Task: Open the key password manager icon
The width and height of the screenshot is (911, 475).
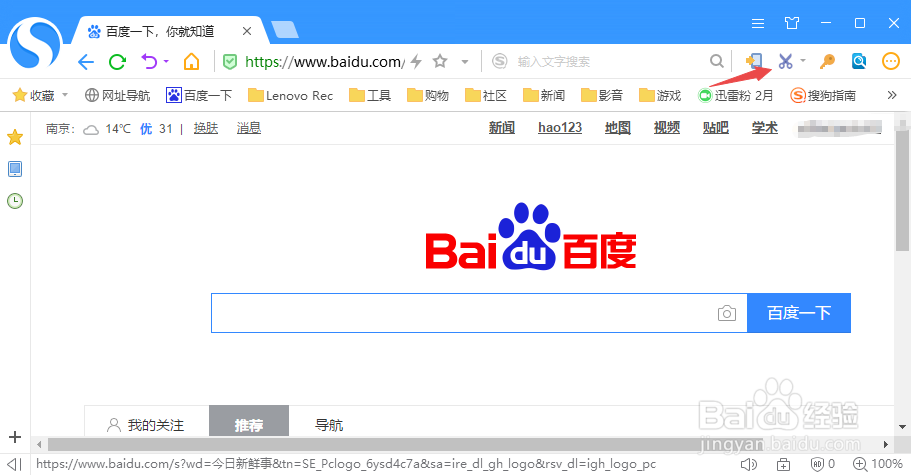Action: (x=827, y=61)
